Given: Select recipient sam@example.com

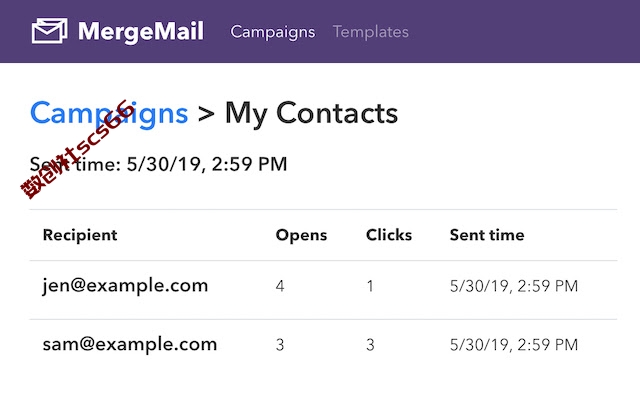Looking at the screenshot, I should 130,344.
